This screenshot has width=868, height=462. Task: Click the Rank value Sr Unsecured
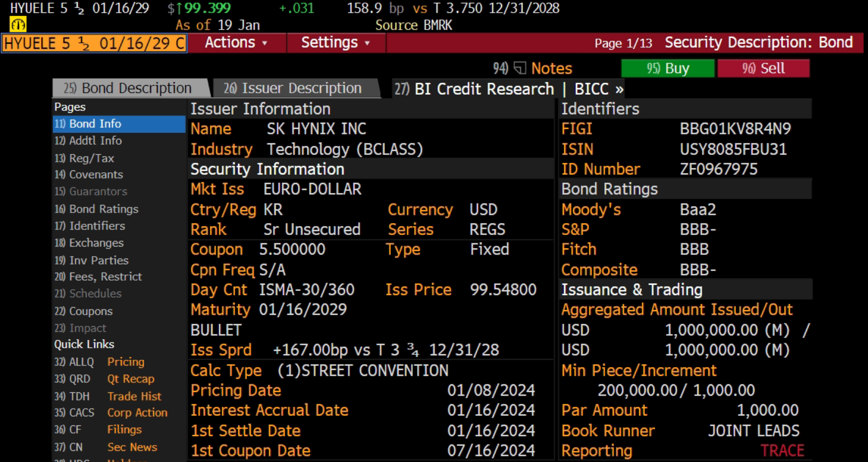(312, 229)
